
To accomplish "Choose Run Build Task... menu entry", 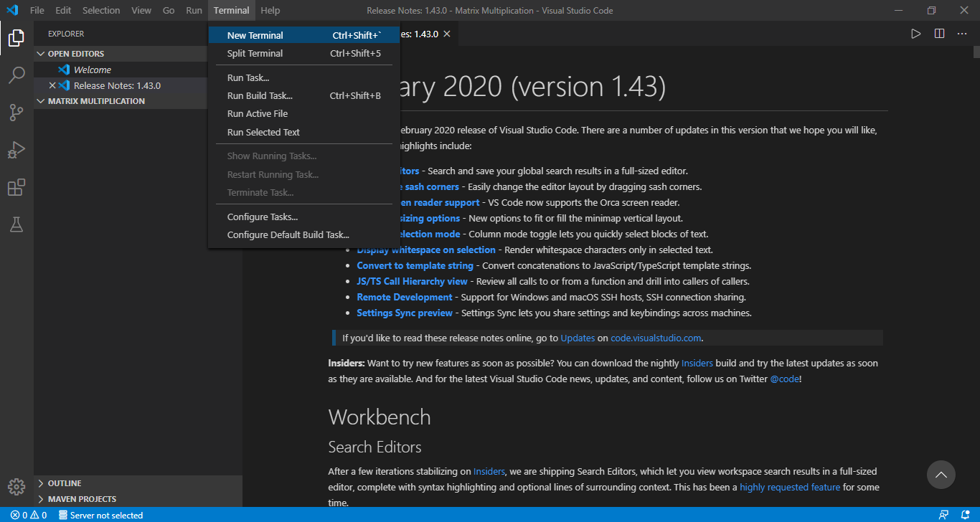I will pyautogui.click(x=304, y=95).
